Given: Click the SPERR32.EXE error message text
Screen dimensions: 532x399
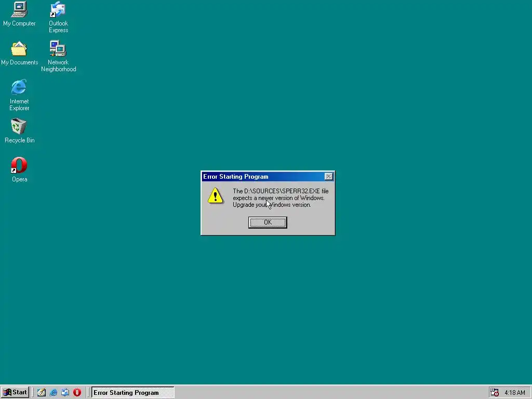Looking at the screenshot, I should coord(281,198).
